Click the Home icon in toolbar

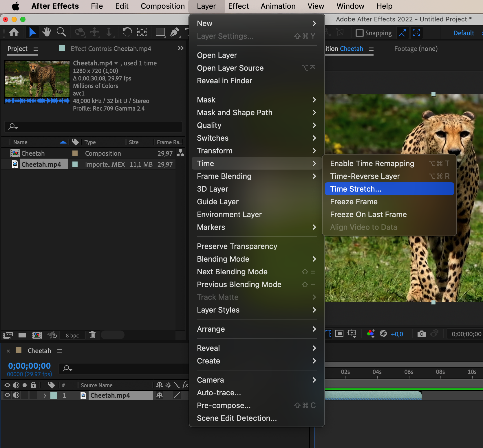(14, 32)
